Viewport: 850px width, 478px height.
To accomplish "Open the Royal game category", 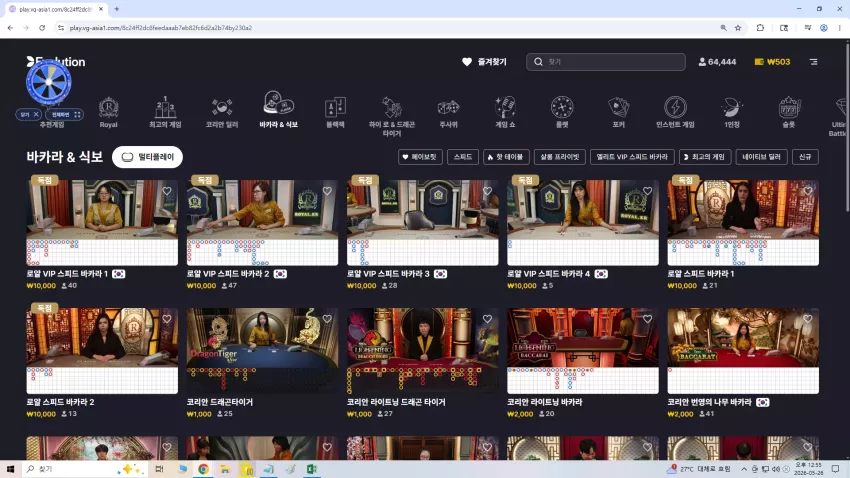I will (108, 112).
